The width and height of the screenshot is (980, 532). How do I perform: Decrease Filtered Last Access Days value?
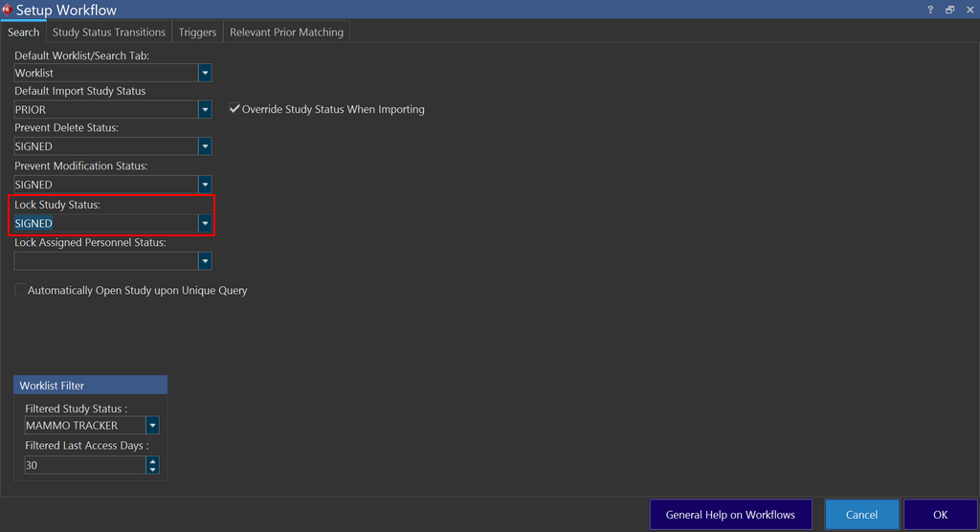pos(152,470)
